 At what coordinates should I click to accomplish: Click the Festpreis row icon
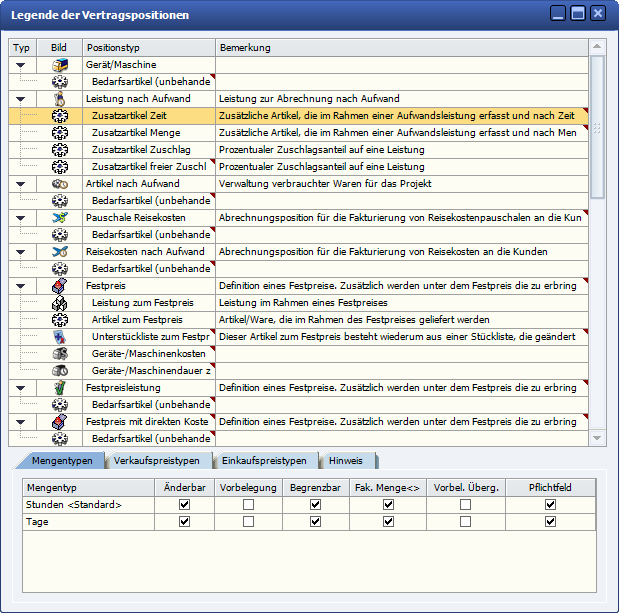60,286
